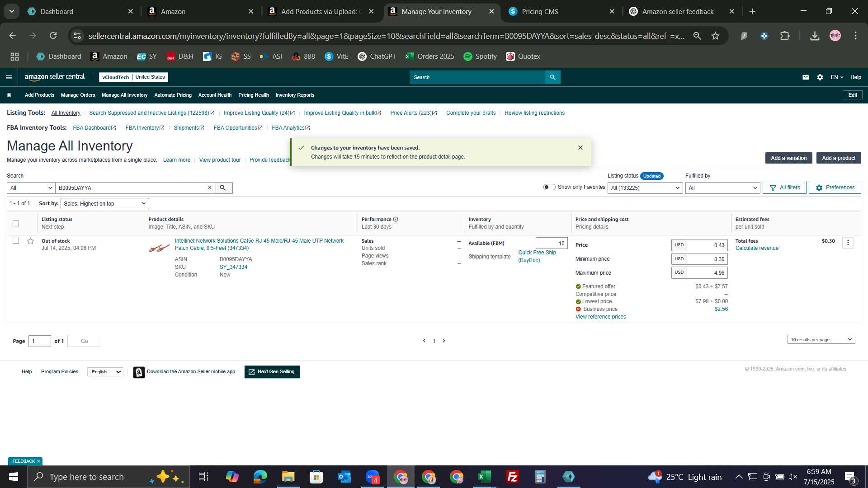Open the Sort by dropdown

[105, 204]
